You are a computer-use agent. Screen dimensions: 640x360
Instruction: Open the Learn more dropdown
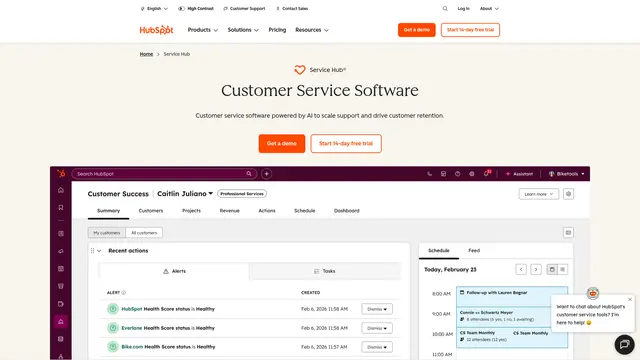click(539, 194)
